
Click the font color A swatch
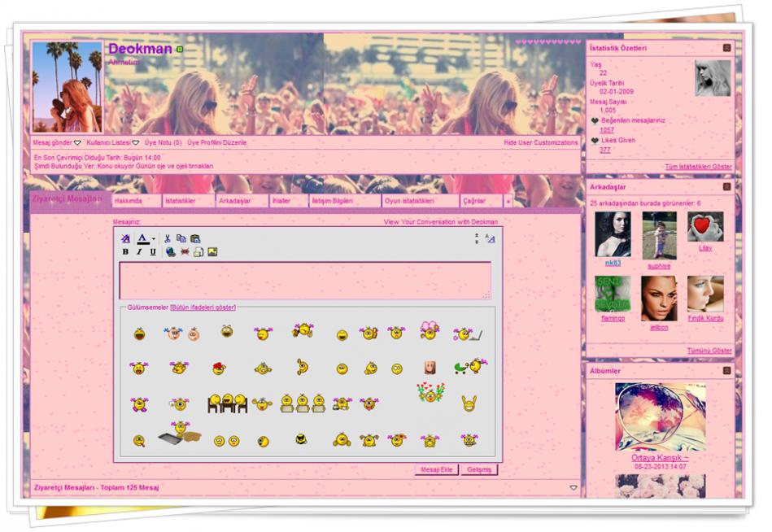point(142,239)
